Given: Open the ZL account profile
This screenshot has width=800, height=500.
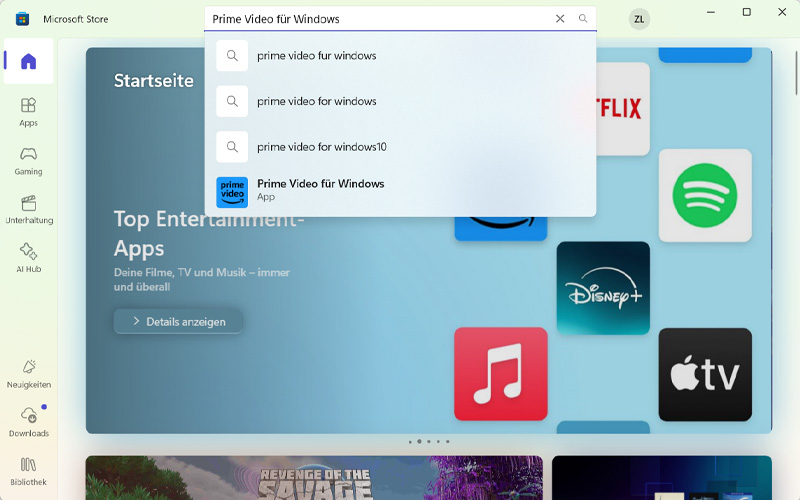Looking at the screenshot, I should 639,19.
